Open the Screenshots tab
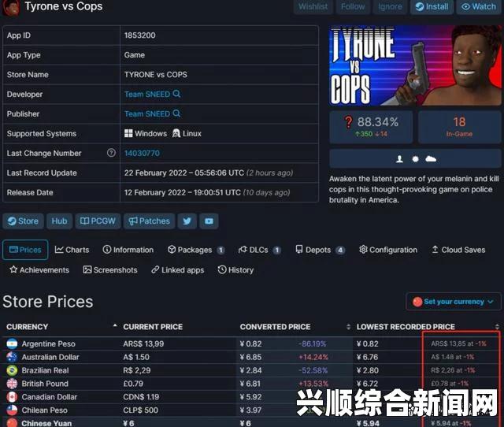 [x=110, y=269]
